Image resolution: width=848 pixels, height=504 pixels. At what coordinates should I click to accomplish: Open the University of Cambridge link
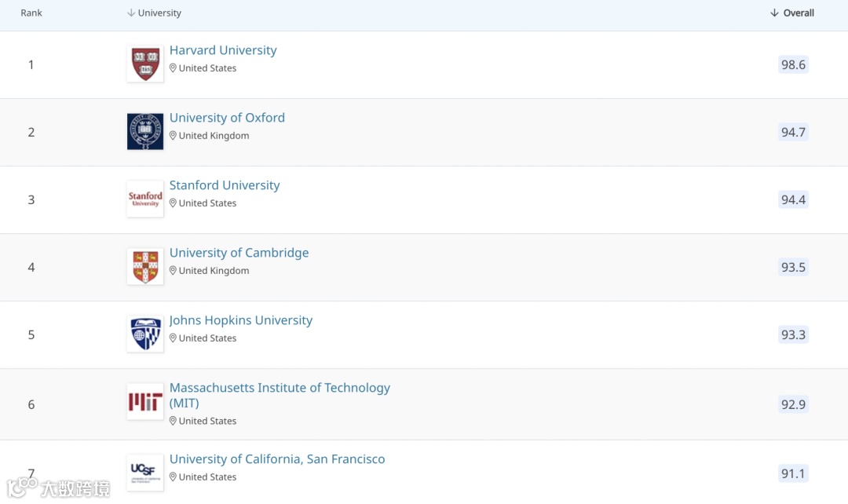pos(239,253)
